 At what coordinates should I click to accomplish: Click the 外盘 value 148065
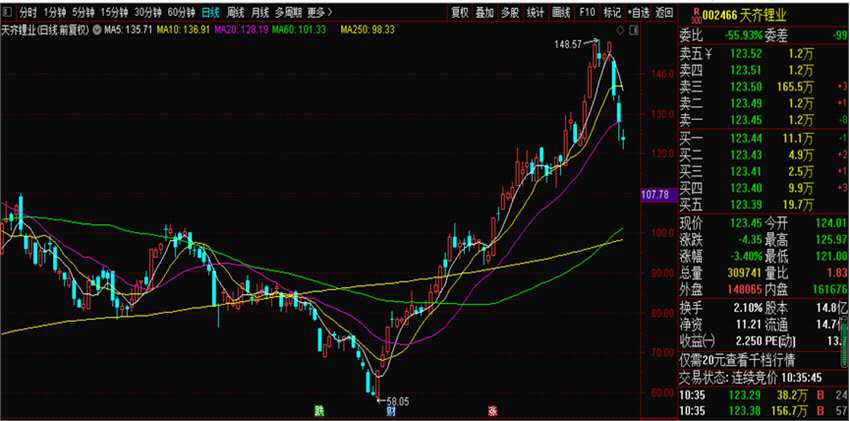(744, 290)
